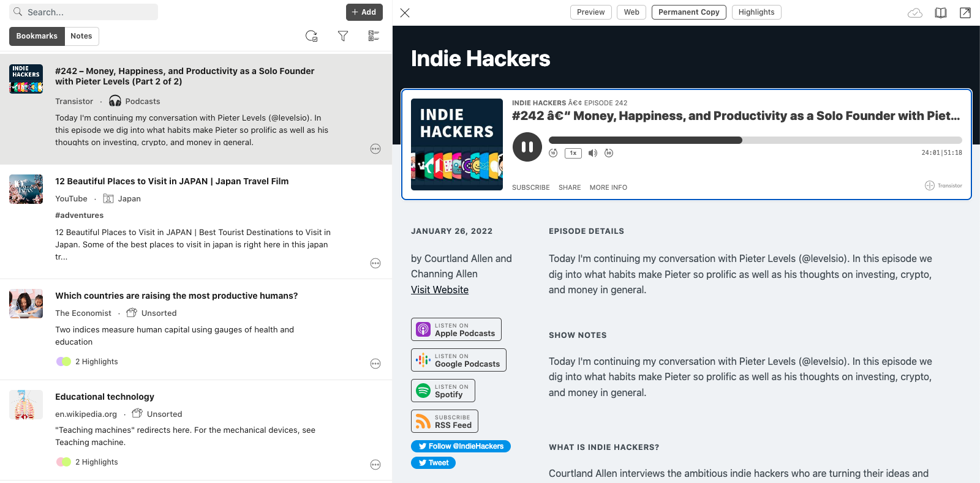The width and height of the screenshot is (980, 483).
Task: Click Subscribe RSS Feed button
Action: 445,421
